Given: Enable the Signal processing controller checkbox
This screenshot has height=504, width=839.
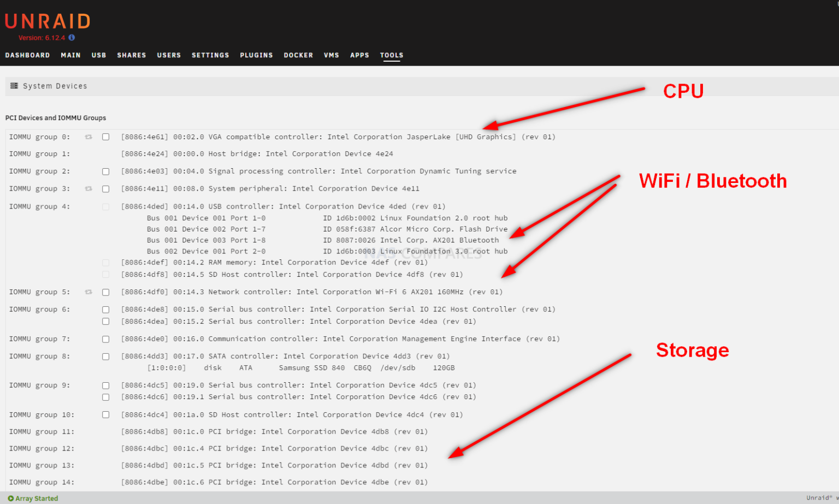Looking at the screenshot, I should pyautogui.click(x=106, y=171).
